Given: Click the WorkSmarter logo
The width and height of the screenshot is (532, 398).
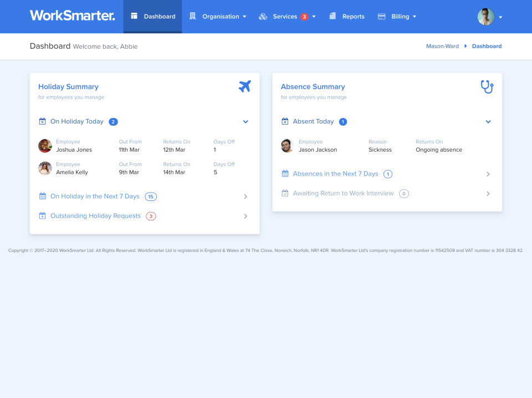Looking at the screenshot, I should [x=72, y=15].
